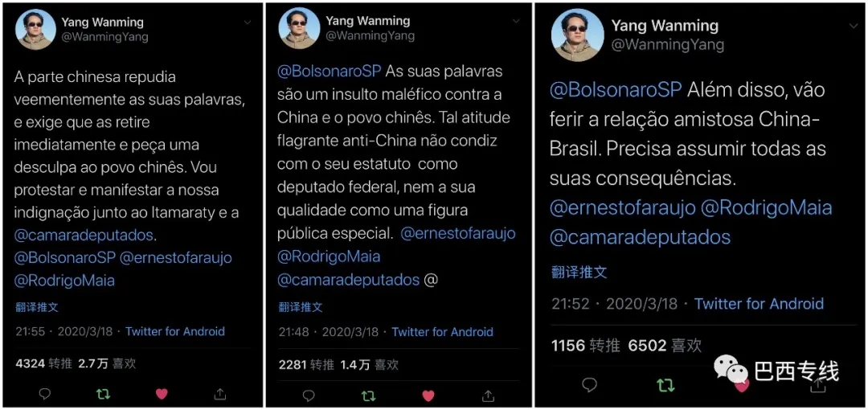Reply to the 21:55 tweet
This screenshot has height=410, width=868.
pyautogui.click(x=45, y=394)
